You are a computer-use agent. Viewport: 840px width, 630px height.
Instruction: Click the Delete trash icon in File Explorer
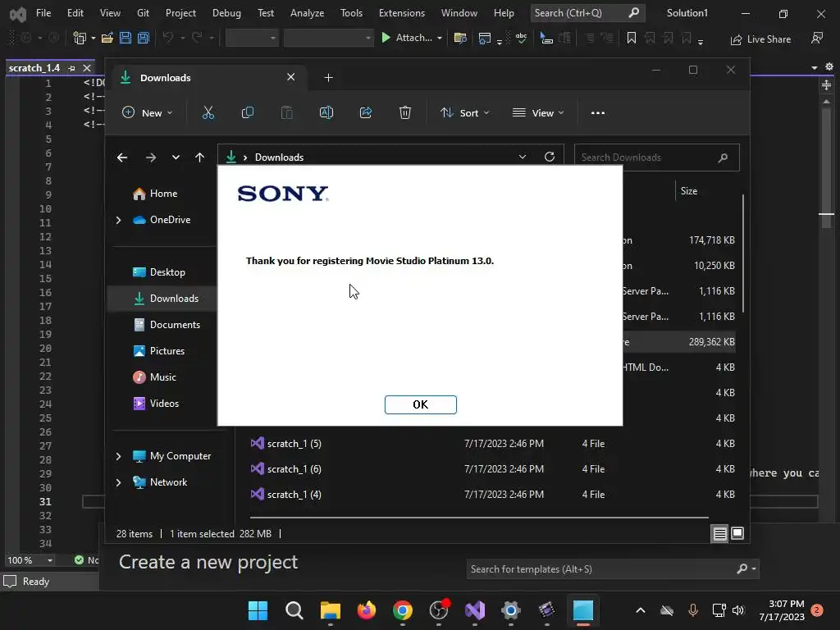405,113
